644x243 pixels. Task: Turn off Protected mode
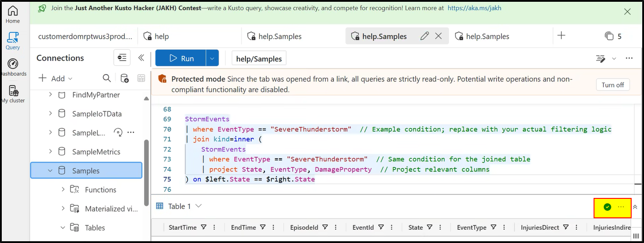[613, 85]
